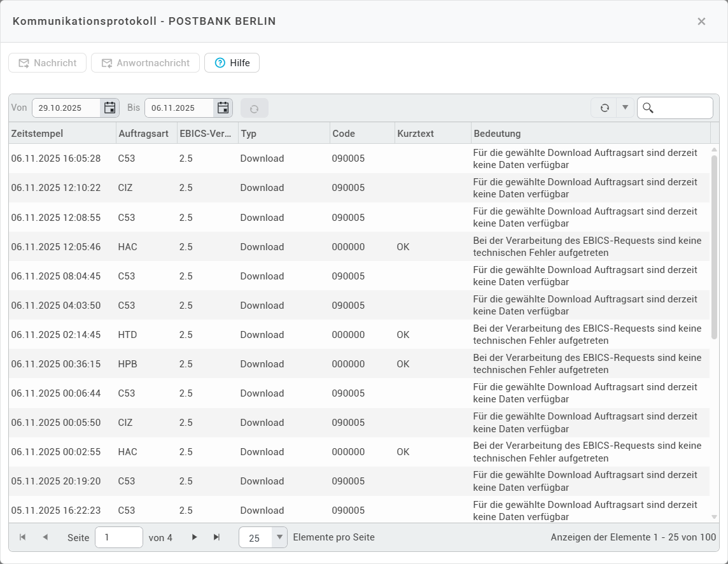Select the HTD row from 06.11.2025 02:14:45

tap(255, 335)
